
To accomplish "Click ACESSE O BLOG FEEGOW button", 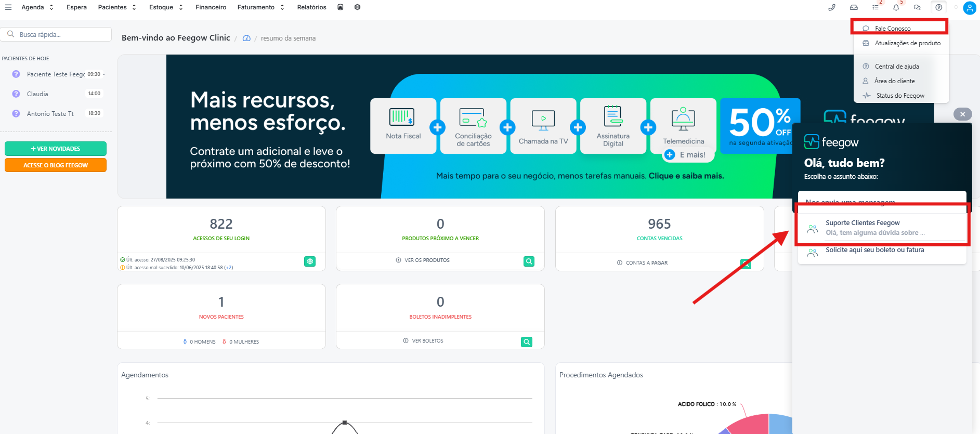I will [56, 165].
